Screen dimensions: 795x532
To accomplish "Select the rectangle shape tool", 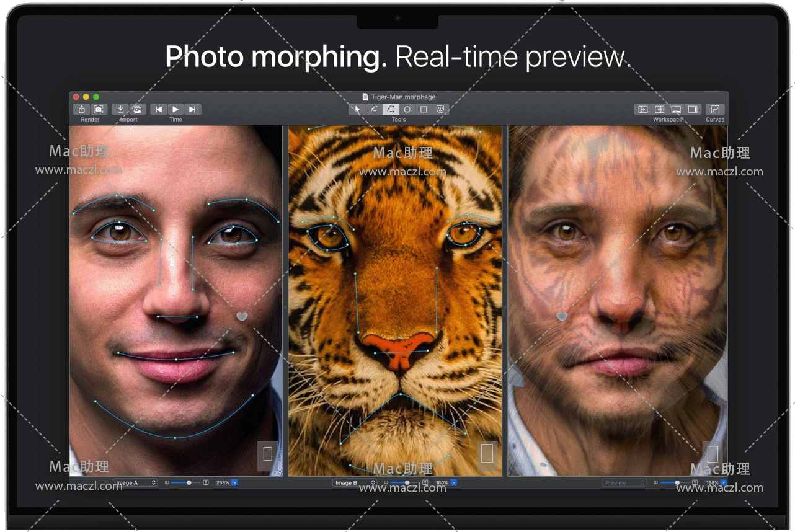I will [x=424, y=110].
